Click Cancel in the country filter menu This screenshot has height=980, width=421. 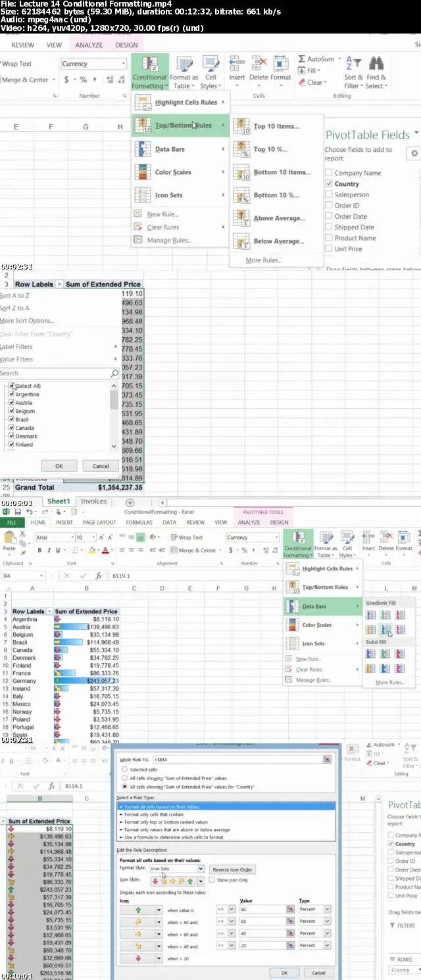click(x=101, y=466)
